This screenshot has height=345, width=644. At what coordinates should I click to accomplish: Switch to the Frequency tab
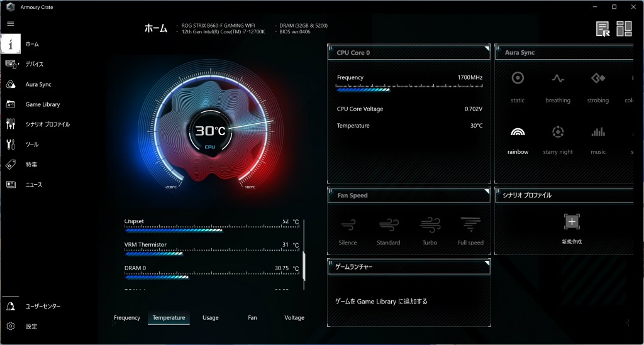(127, 317)
